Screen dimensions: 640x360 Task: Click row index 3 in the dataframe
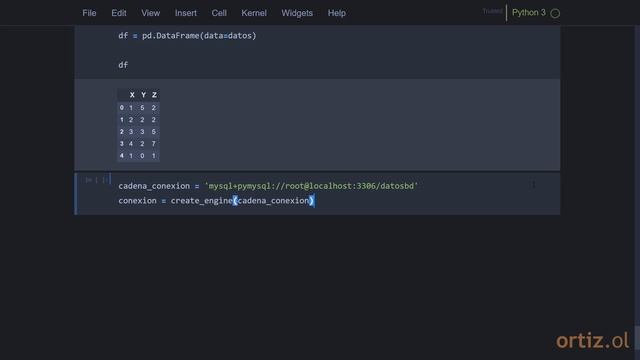click(122, 144)
